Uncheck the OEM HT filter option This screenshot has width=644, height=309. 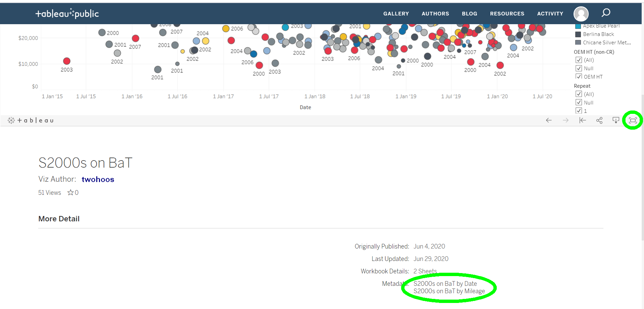coord(579,77)
